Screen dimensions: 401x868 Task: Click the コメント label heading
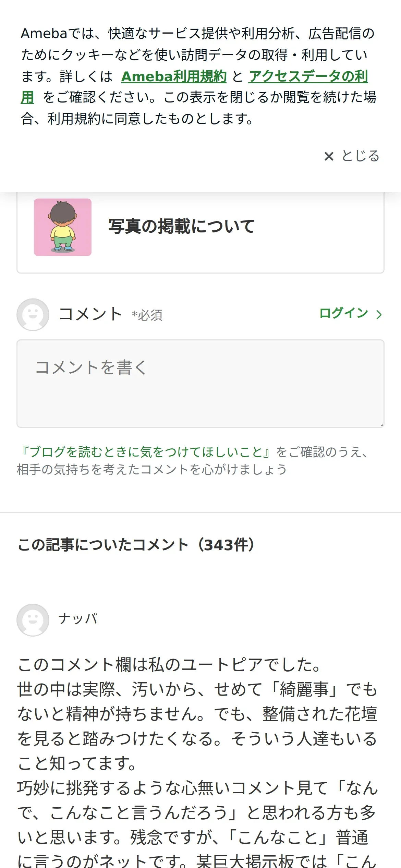(90, 314)
